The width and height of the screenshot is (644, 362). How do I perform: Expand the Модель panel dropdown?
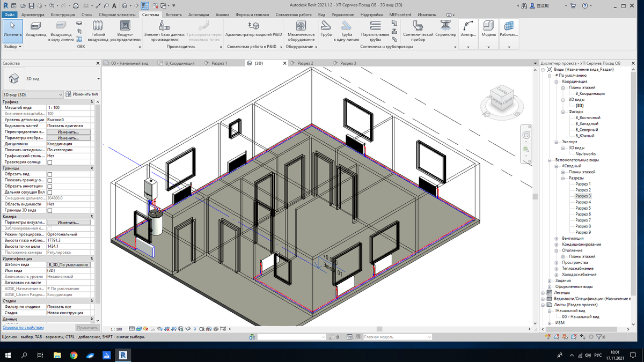pyautogui.click(x=488, y=47)
